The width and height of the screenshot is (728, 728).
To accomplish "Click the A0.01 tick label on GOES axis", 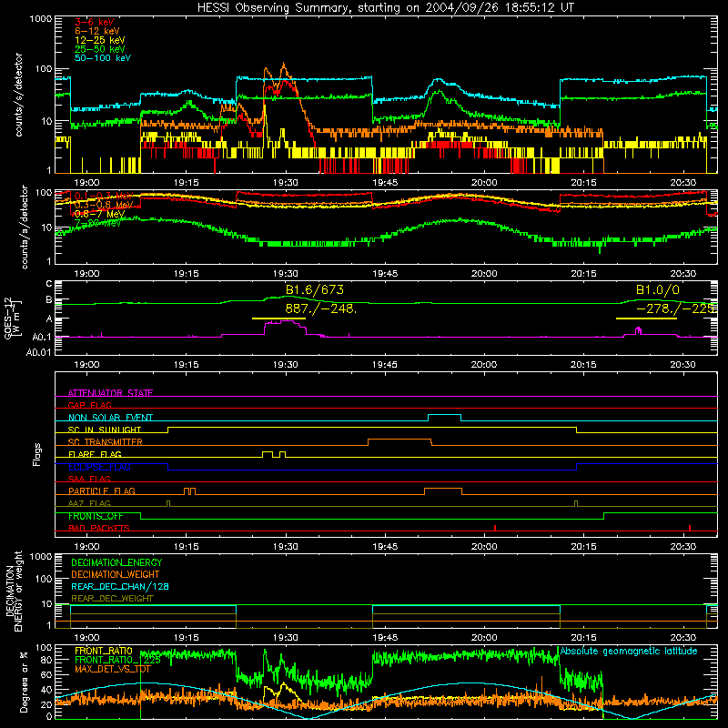I will click(39, 352).
